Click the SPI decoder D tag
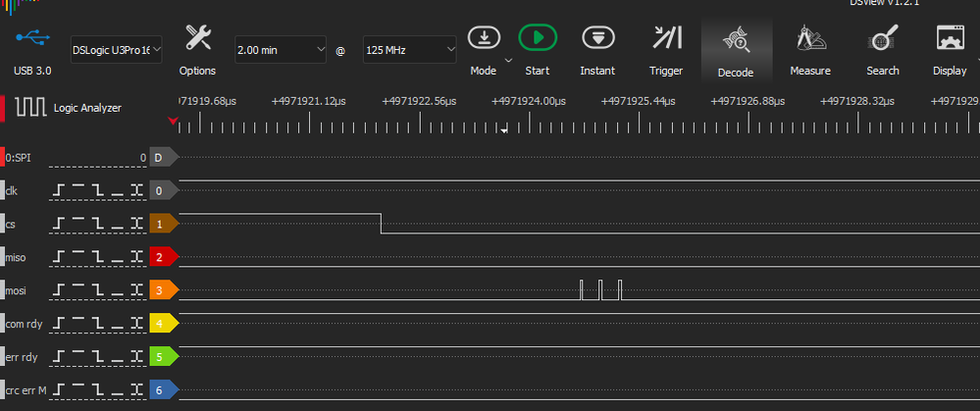Viewport: 980px width, 411px height. 164,157
